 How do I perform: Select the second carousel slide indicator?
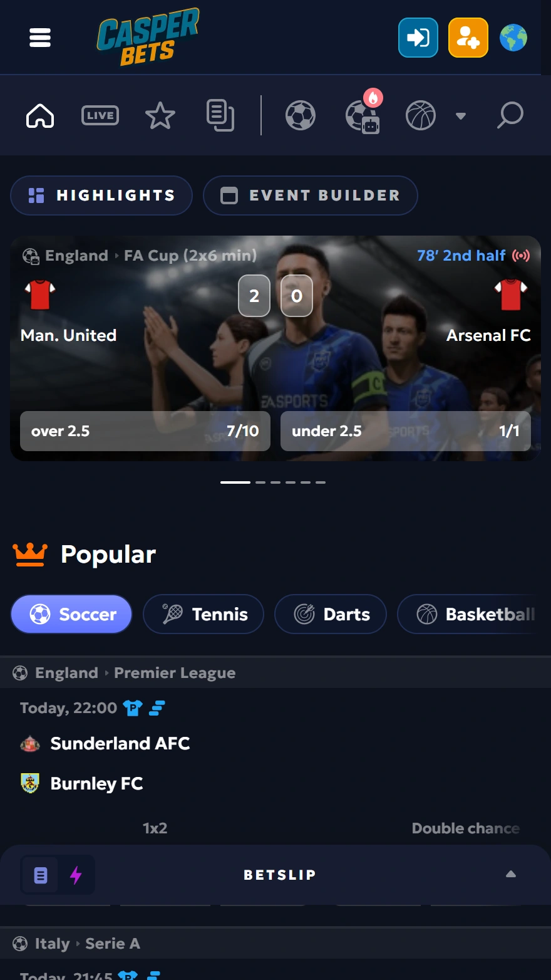click(260, 482)
